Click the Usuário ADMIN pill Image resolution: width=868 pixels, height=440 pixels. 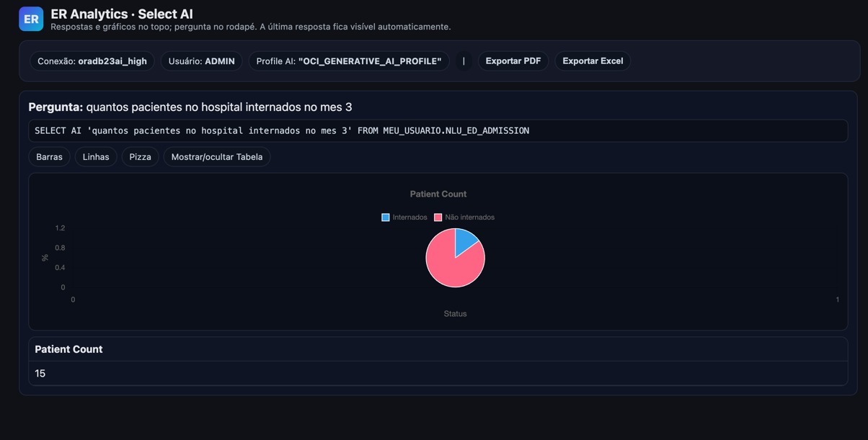201,61
